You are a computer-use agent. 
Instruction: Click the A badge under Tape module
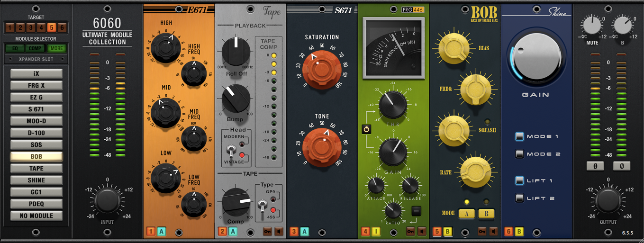coord(233,232)
